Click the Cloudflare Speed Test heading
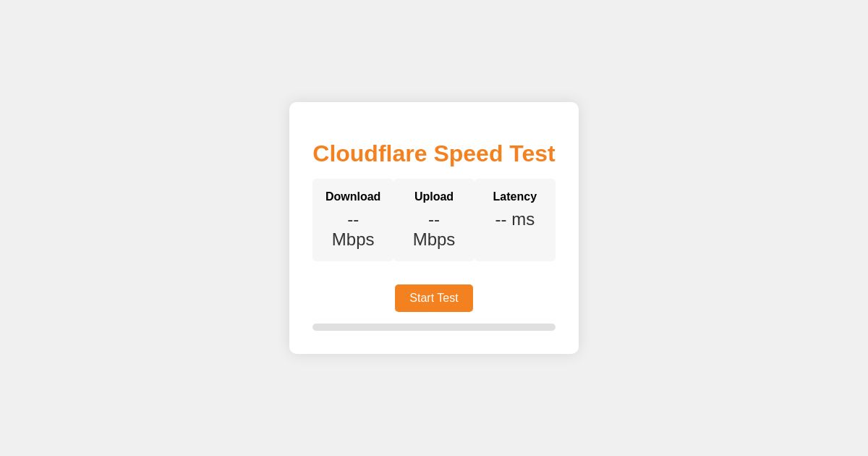 tap(434, 153)
